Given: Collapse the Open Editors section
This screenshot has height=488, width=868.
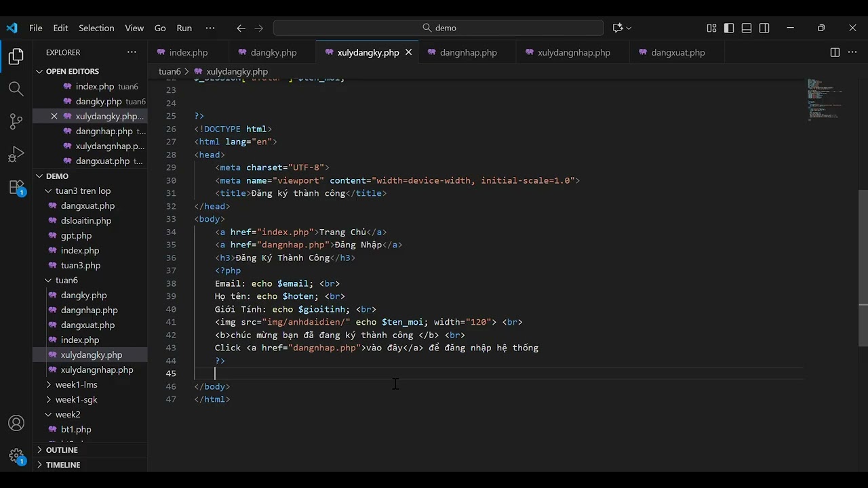Looking at the screenshot, I should click(x=90, y=71).
